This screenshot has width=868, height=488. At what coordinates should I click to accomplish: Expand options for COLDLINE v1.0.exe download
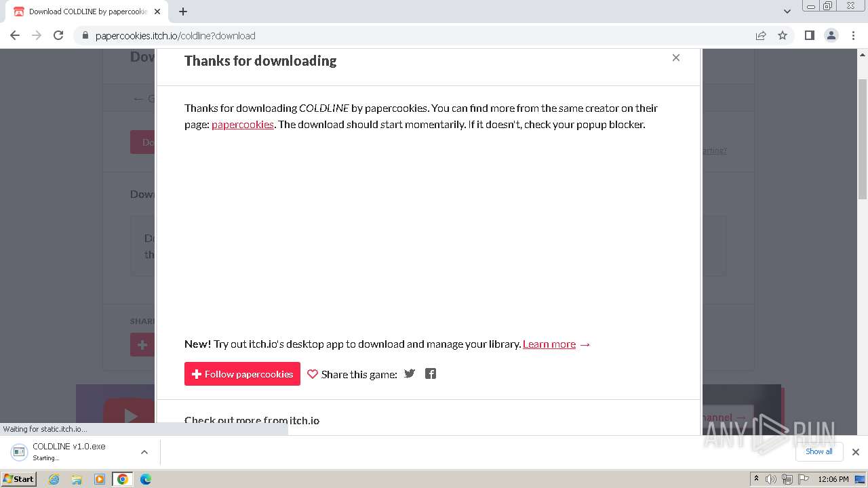144,452
